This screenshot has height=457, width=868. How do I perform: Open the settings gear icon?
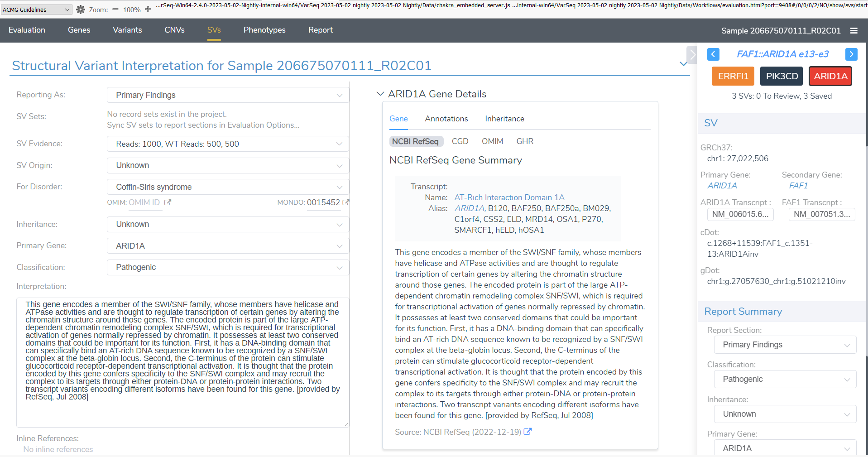tap(80, 9)
